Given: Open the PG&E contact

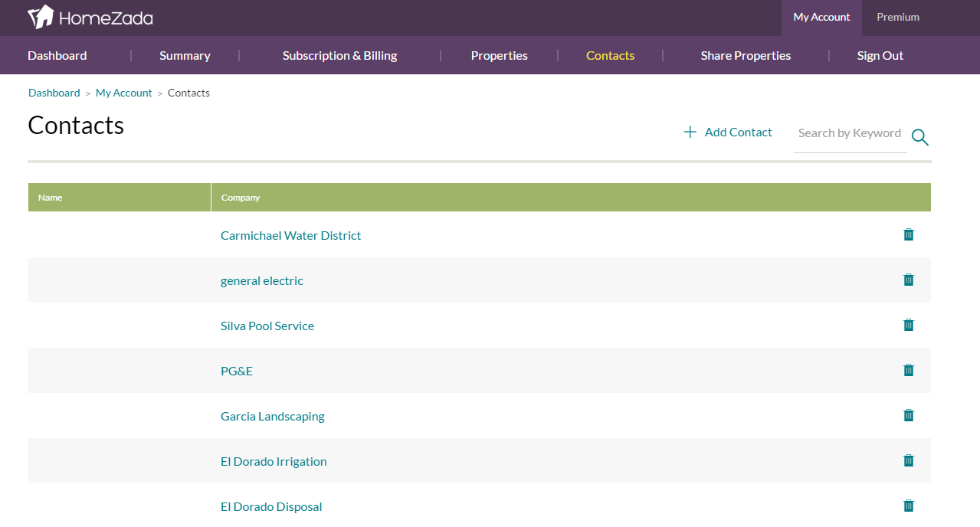Looking at the screenshot, I should 237,371.
